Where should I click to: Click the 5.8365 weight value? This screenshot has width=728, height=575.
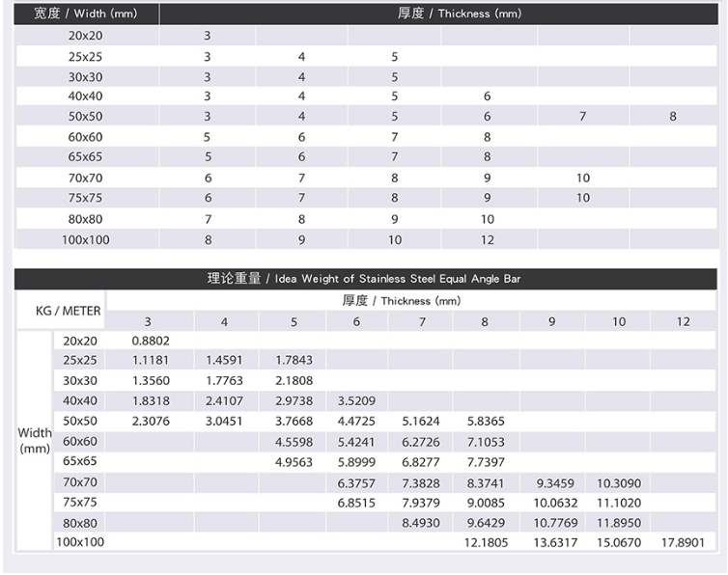[x=486, y=422]
